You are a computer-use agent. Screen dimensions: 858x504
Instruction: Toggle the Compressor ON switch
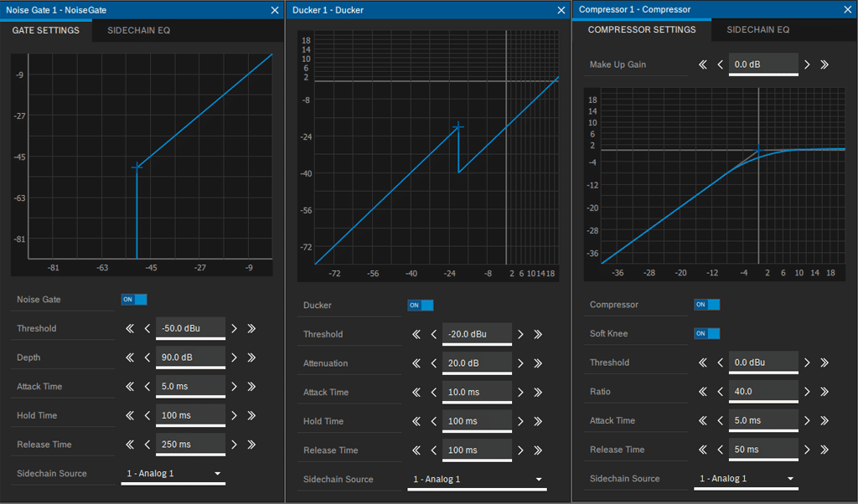click(x=707, y=305)
